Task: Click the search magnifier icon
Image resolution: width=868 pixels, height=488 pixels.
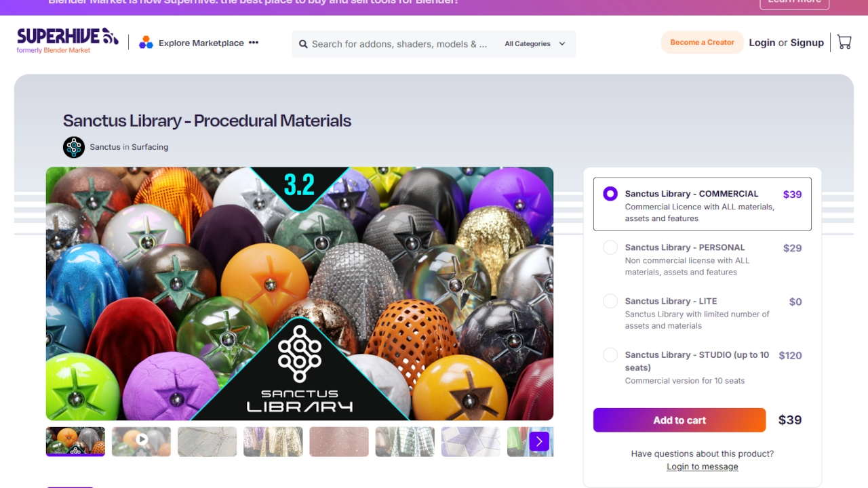Action: [x=303, y=44]
